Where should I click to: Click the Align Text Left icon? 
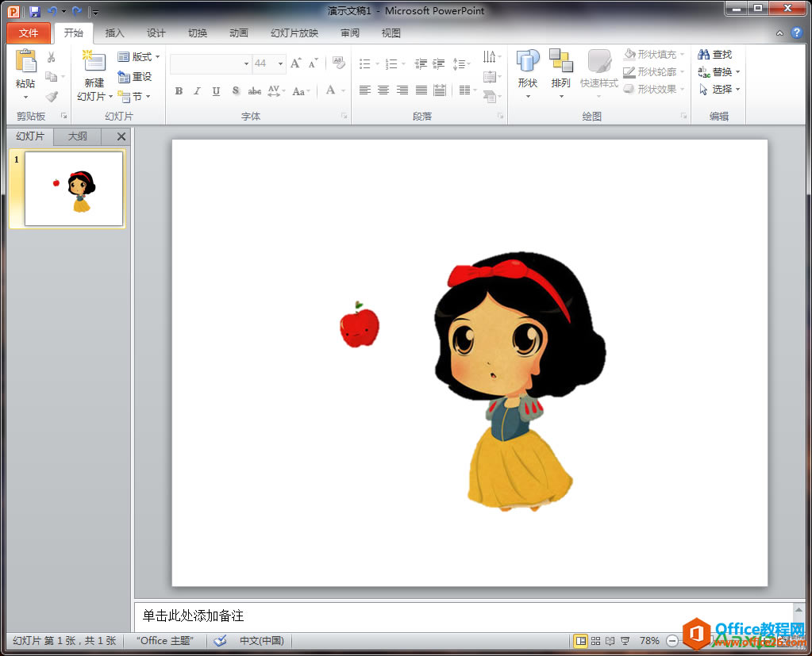(x=364, y=90)
